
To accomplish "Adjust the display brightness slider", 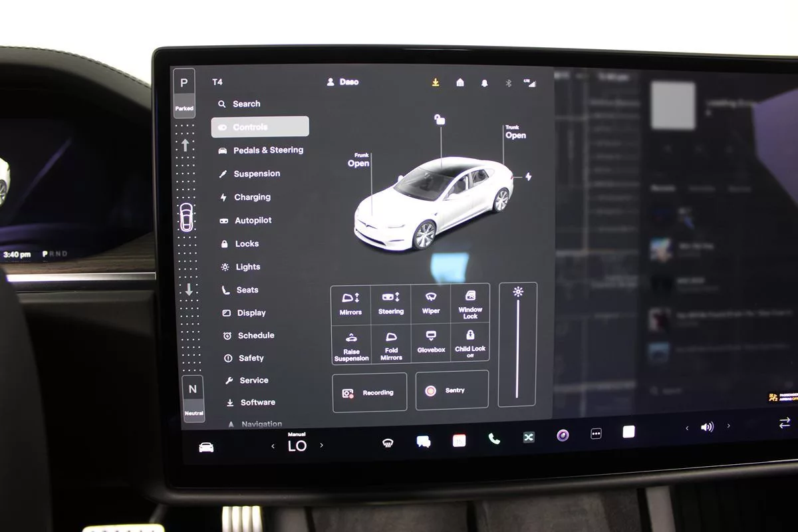I will click(x=517, y=346).
